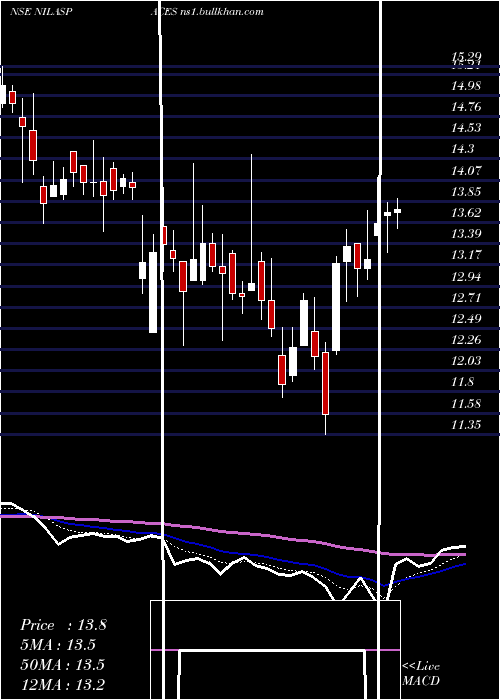Image resolution: width=500 pixels, height=700 pixels.
Task: Click the <<Live MACD label
Action: [421, 673]
